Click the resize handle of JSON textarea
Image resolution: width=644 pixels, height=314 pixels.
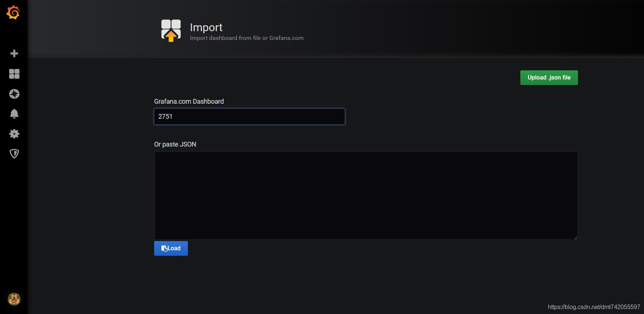click(575, 237)
